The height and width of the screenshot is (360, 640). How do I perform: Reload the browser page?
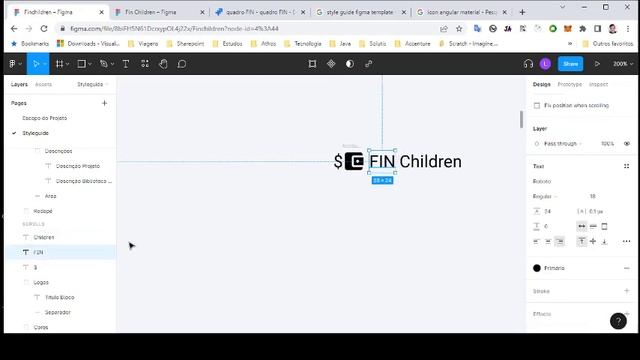pyautogui.click(x=44, y=29)
